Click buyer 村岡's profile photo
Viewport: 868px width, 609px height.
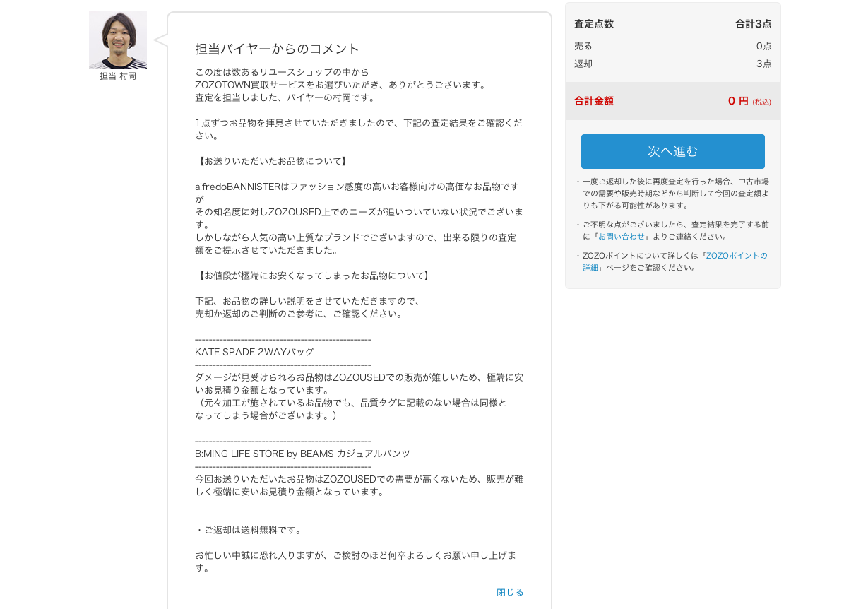[x=118, y=40]
